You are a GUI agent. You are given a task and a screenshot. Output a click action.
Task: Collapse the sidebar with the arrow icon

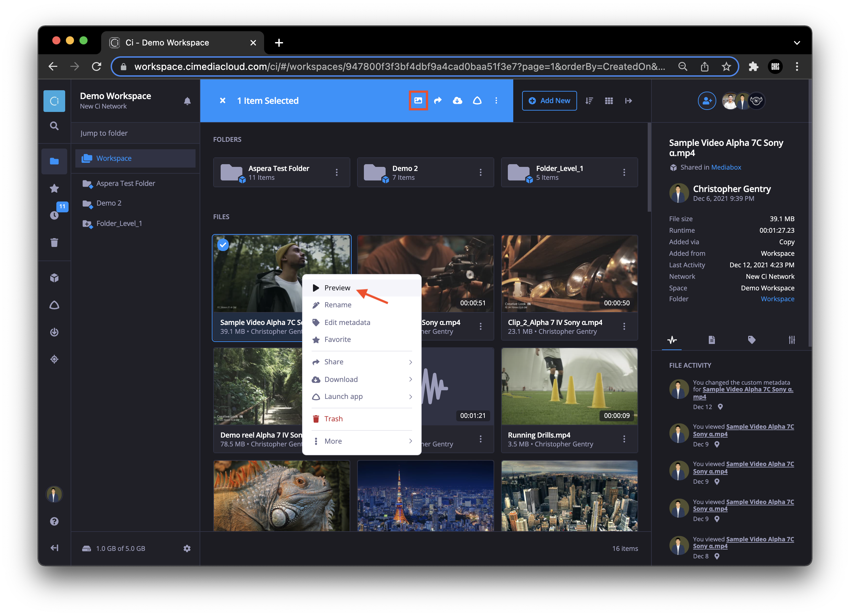[x=54, y=548]
